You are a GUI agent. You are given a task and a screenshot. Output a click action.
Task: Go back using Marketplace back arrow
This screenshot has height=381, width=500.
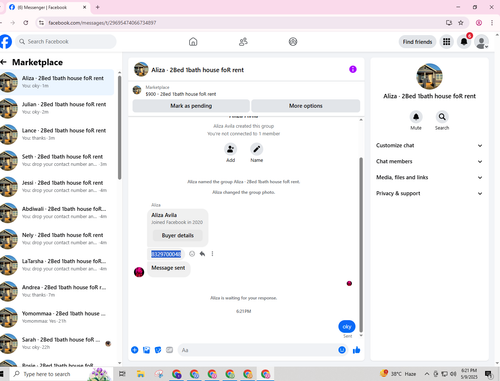(x=4, y=62)
